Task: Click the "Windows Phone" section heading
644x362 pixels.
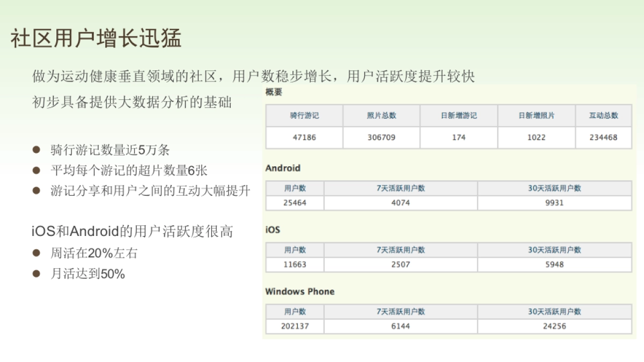Action: point(299,292)
